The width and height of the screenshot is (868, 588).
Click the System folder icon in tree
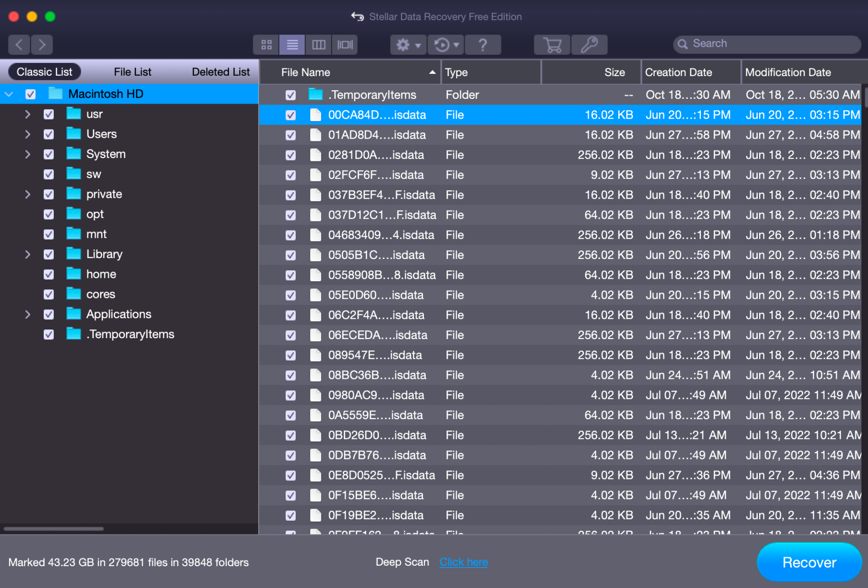coord(73,154)
